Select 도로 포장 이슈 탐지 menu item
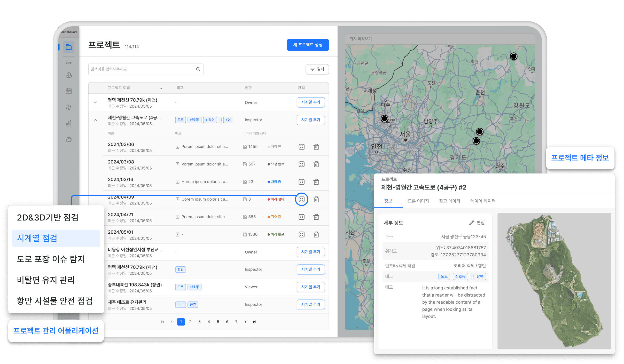624x364 pixels. 51,259
